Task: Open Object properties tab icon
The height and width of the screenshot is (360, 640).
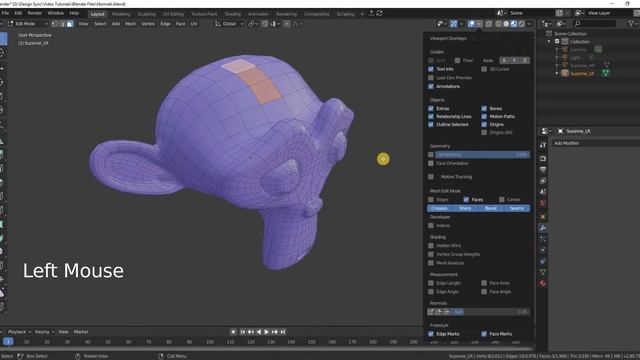Action: tap(543, 216)
